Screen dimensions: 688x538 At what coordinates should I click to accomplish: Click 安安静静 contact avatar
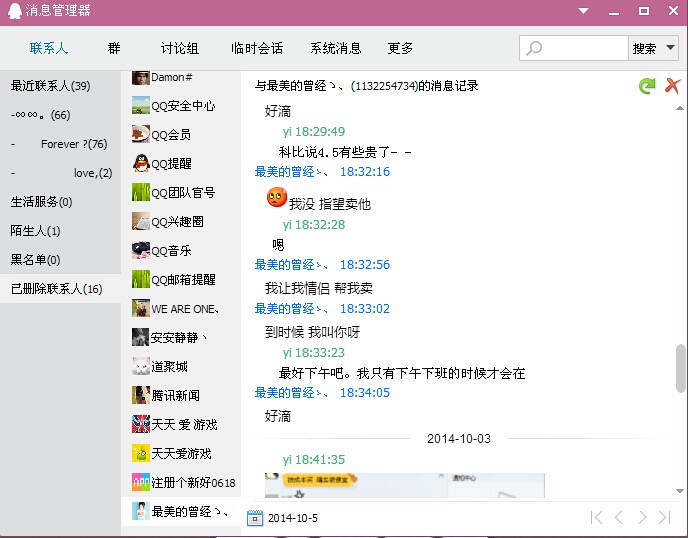(140, 337)
